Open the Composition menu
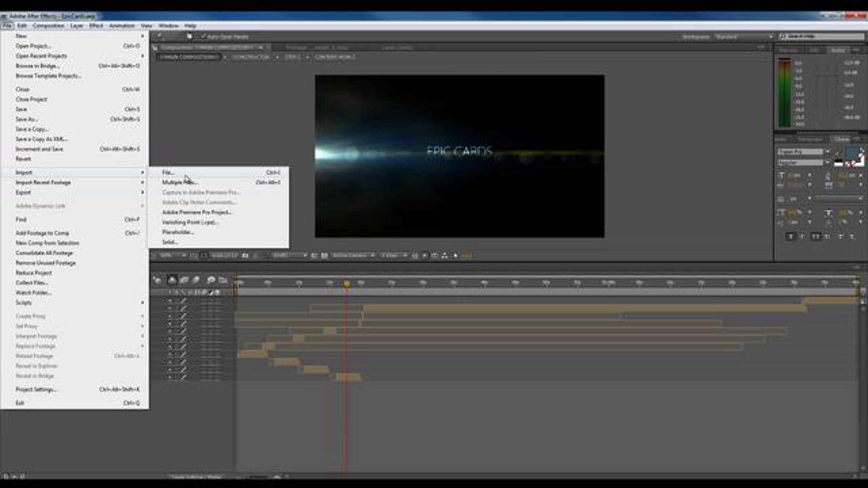Viewport: 868px width, 488px height. coord(48,26)
